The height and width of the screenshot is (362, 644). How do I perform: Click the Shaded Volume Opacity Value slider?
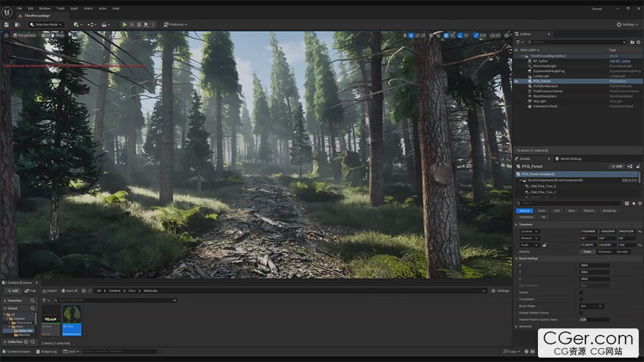tap(594, 320)
